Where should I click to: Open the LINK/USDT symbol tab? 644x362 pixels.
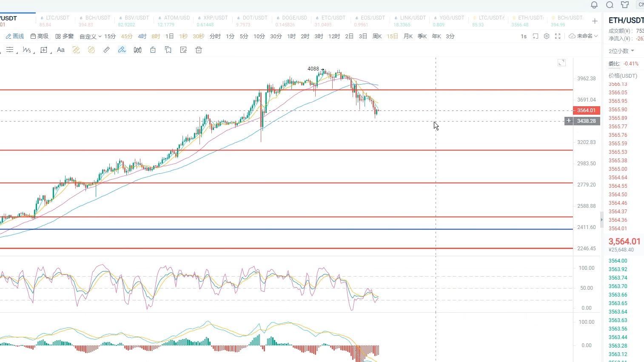coord(410,21)
